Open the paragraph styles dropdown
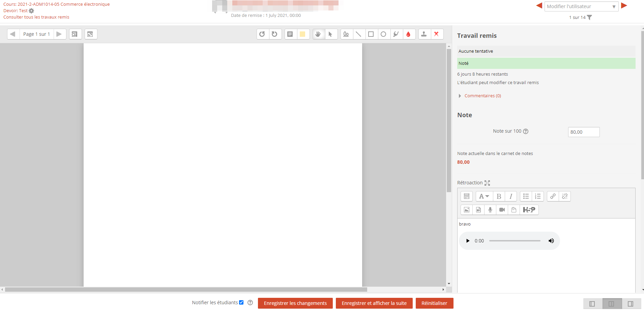The width and height of the screenshot is (644, 312). [x=484, y=196]
